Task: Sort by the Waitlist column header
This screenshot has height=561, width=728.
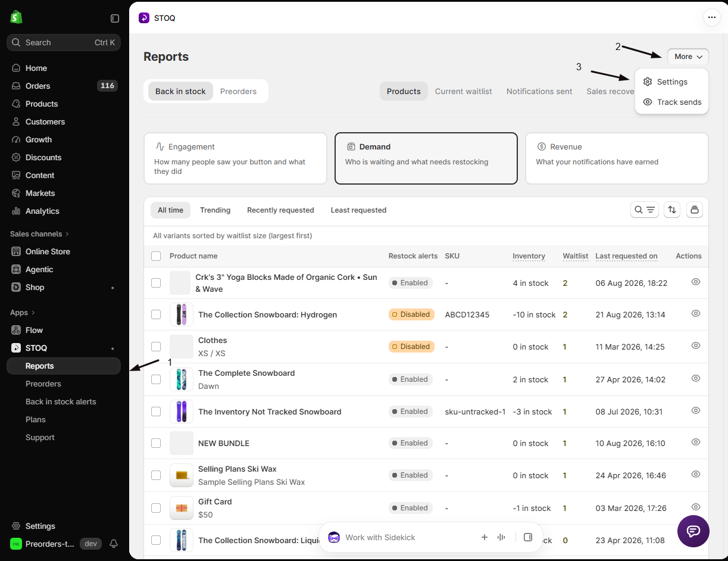Action: click(576, 256)
